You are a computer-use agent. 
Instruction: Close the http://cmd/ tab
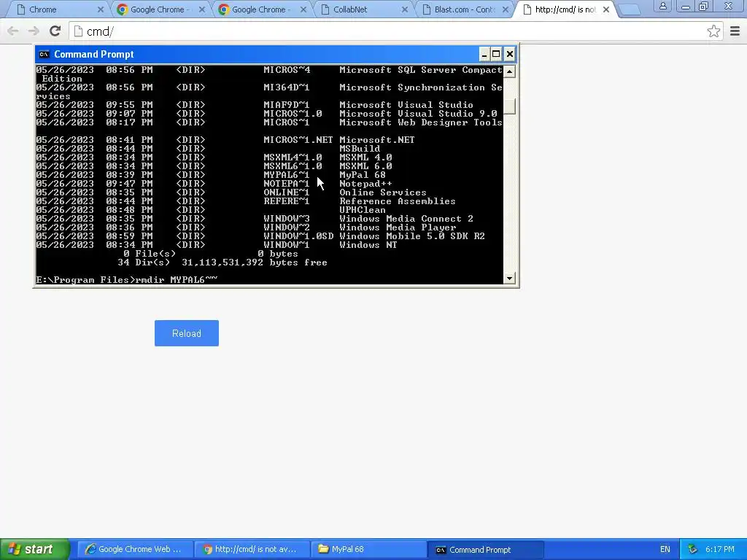pos(606,9)
